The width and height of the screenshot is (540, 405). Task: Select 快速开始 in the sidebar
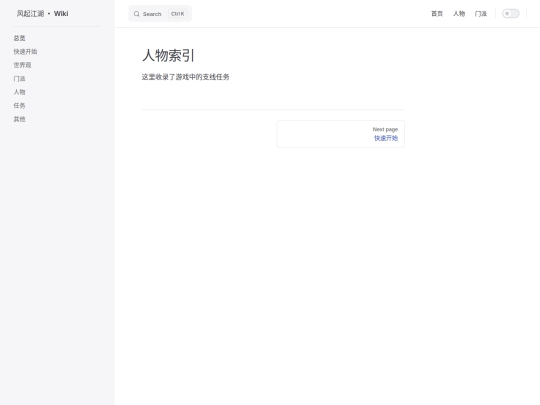click(x=25, y=52)
